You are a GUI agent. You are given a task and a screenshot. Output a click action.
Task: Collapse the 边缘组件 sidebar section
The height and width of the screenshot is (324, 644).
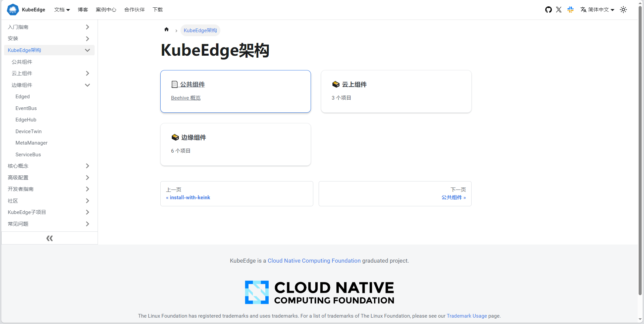coord(87,85)
